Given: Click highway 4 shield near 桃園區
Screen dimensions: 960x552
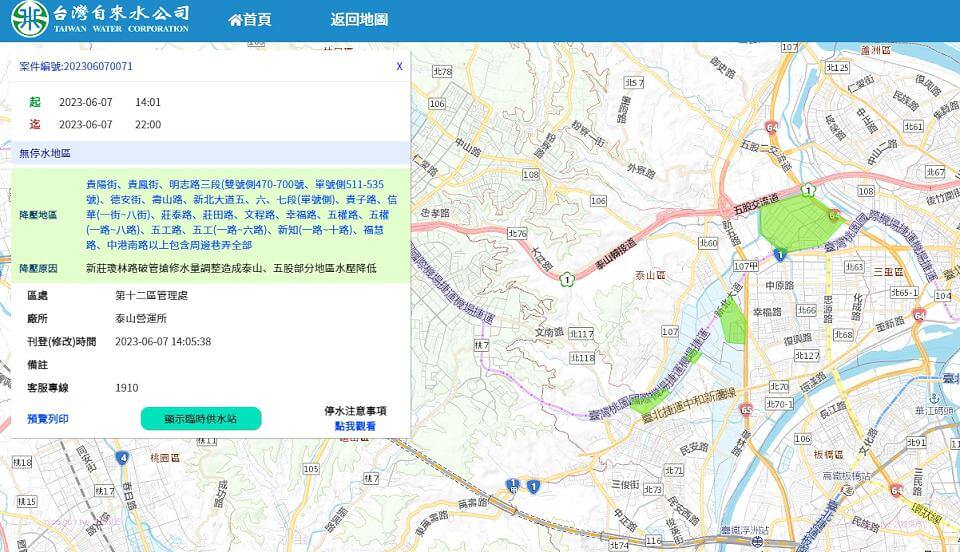Looking at the screenshot, I should [x=122, y=458].
